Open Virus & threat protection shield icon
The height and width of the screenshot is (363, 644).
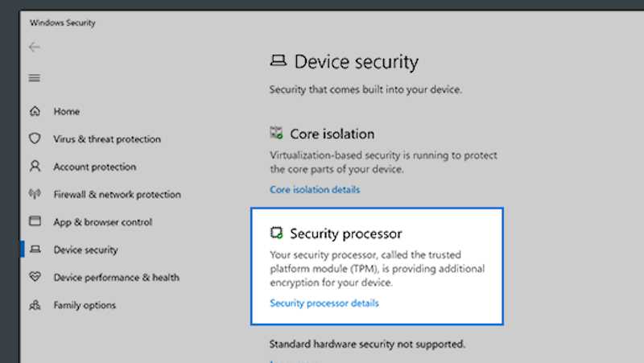35,139
